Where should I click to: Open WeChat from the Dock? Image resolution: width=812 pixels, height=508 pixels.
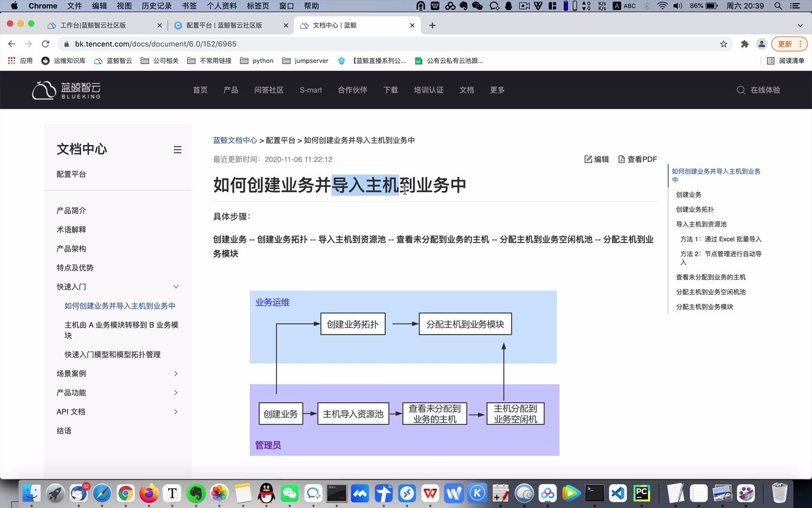[290, 493]
